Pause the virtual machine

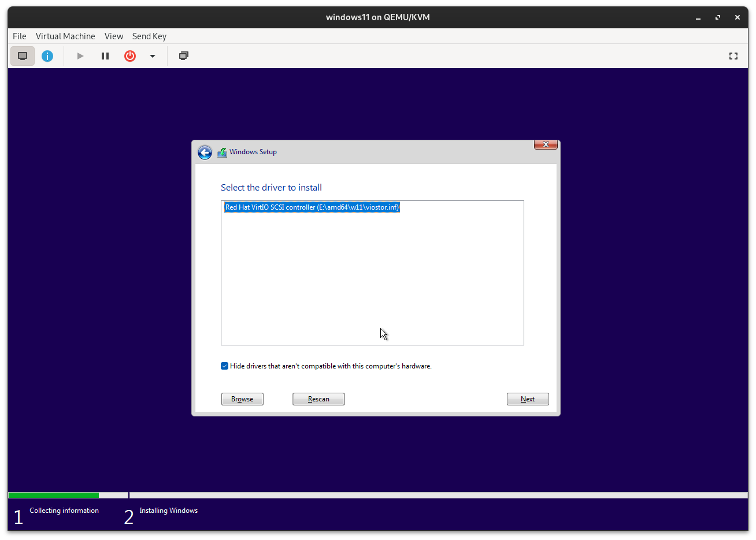(x=105, y=56)
